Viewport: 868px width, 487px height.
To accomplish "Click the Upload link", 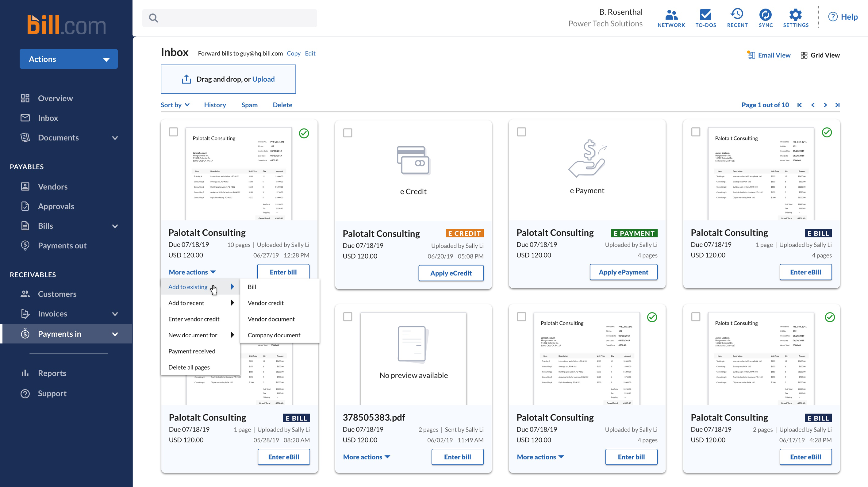I will click(263, 79).
